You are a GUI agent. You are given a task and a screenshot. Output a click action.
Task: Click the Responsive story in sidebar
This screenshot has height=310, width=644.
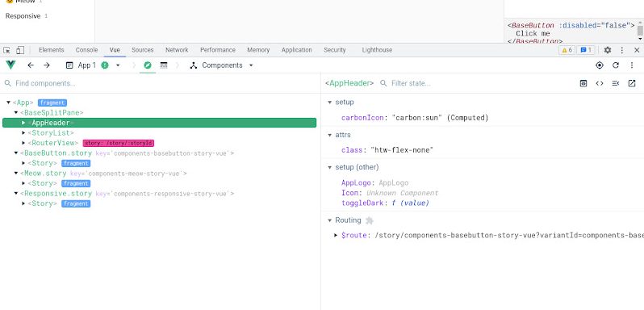pyautogui.click(x=23, y=16)
